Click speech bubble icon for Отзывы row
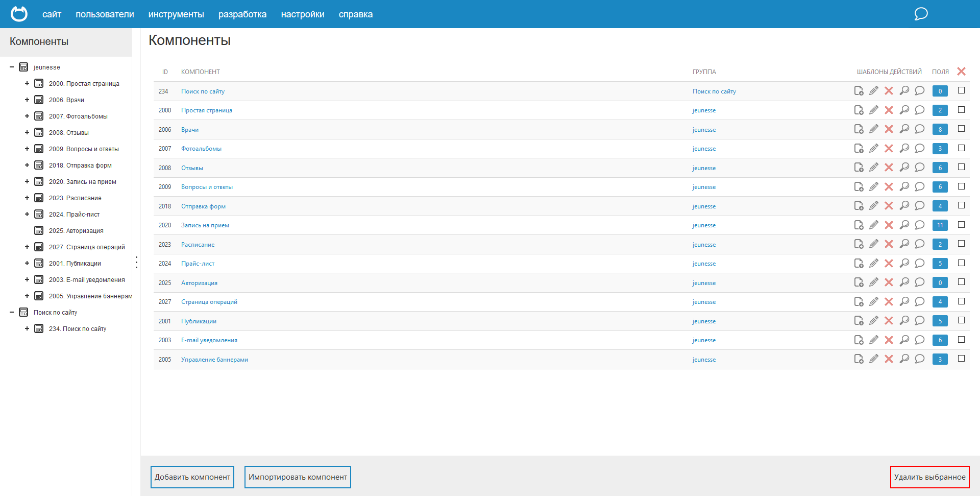This screenshot has height=496, width=980. point(920,168)
